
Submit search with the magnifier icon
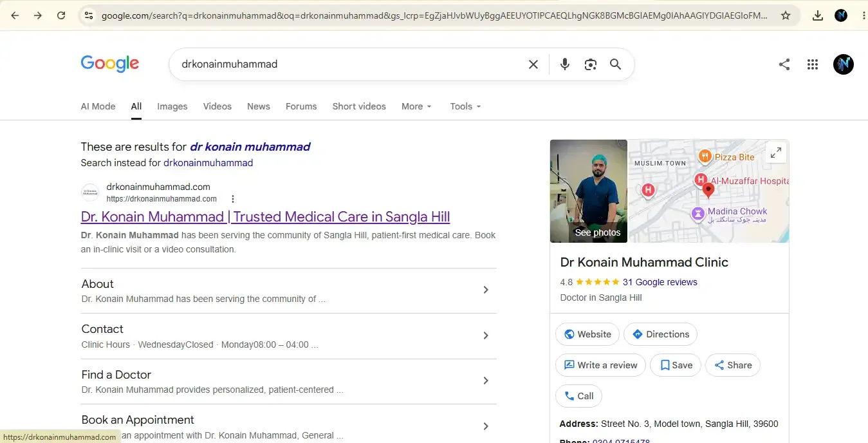616,64
